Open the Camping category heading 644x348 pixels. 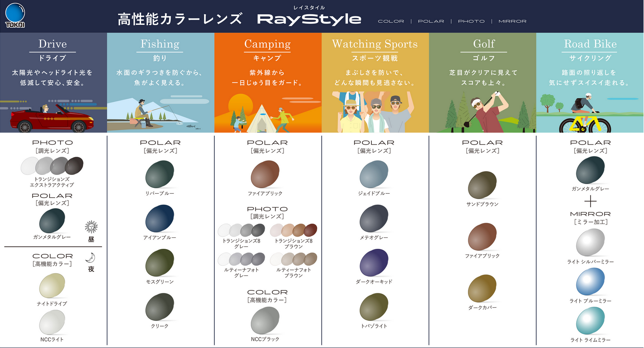267,44
